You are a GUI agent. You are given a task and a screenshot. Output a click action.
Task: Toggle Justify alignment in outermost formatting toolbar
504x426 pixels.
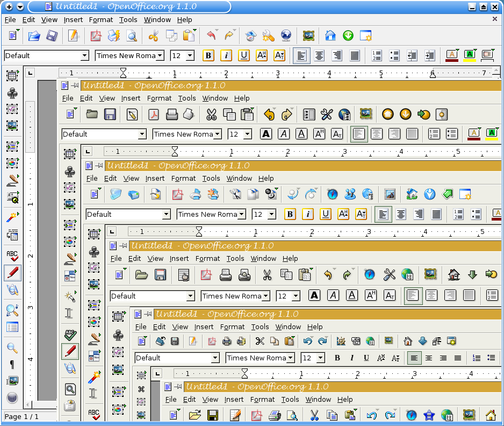(355, 55)
